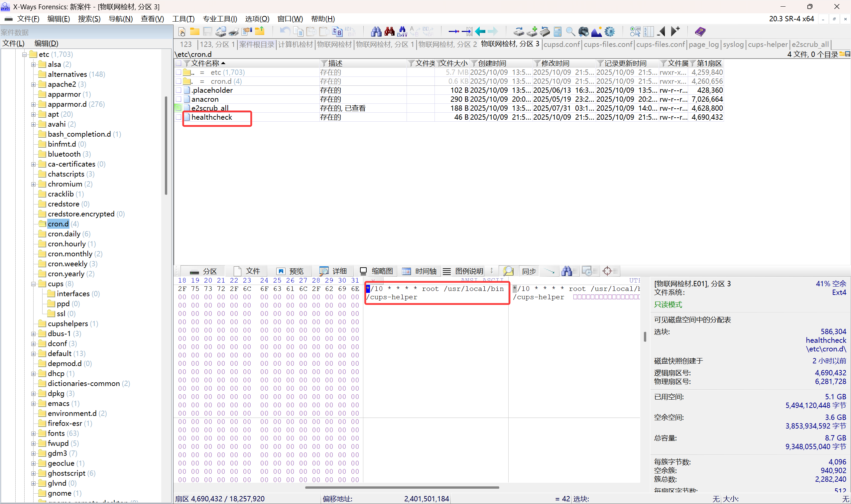Viewport: 851px width, 504px height.
Task: Open the calculator toolbar icon
Action: click(x=557, y=32)
